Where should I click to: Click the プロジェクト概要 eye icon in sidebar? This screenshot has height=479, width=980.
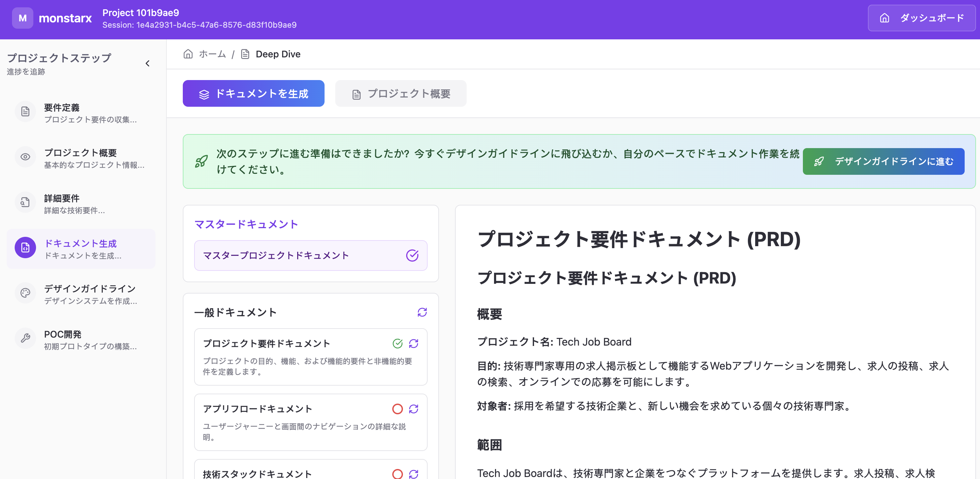pos(25,157)
